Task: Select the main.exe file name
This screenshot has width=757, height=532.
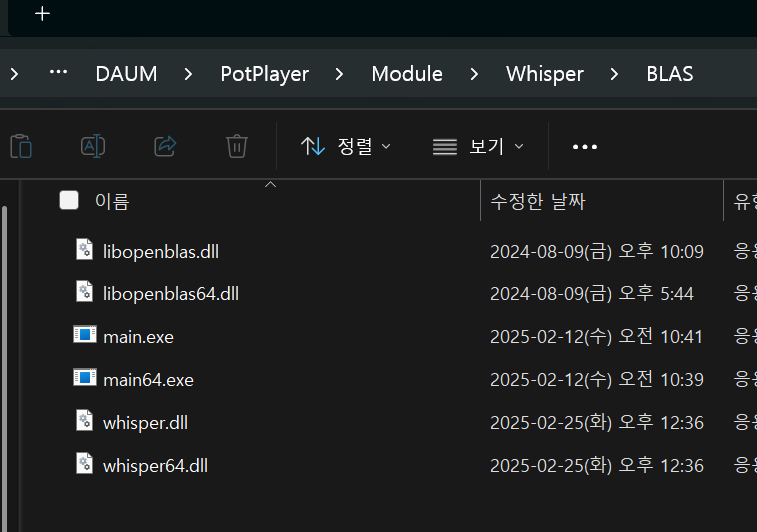Action: (138, 337)
